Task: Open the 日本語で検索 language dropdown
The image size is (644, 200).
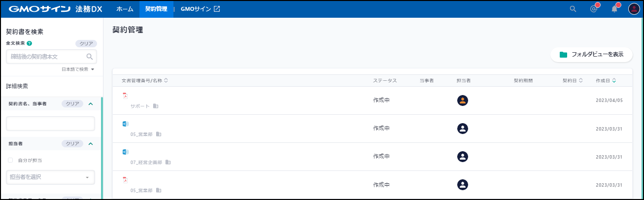Action: pos(78,69)
